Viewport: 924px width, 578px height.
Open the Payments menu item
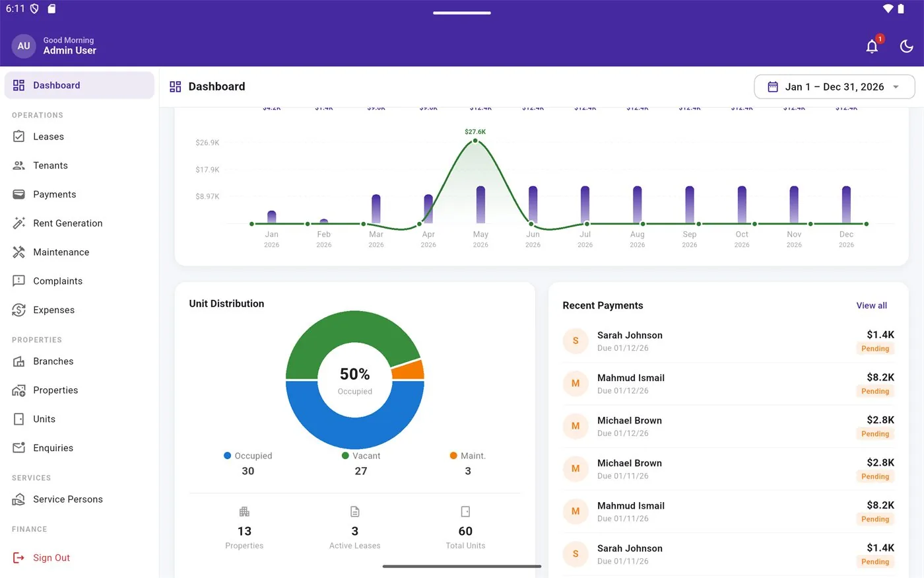click(79, 194)
